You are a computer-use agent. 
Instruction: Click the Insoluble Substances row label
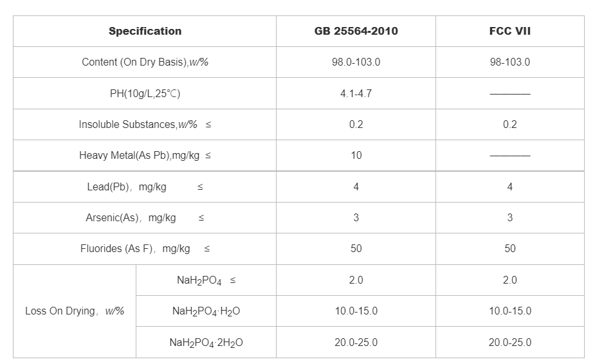tap(145, 124)
